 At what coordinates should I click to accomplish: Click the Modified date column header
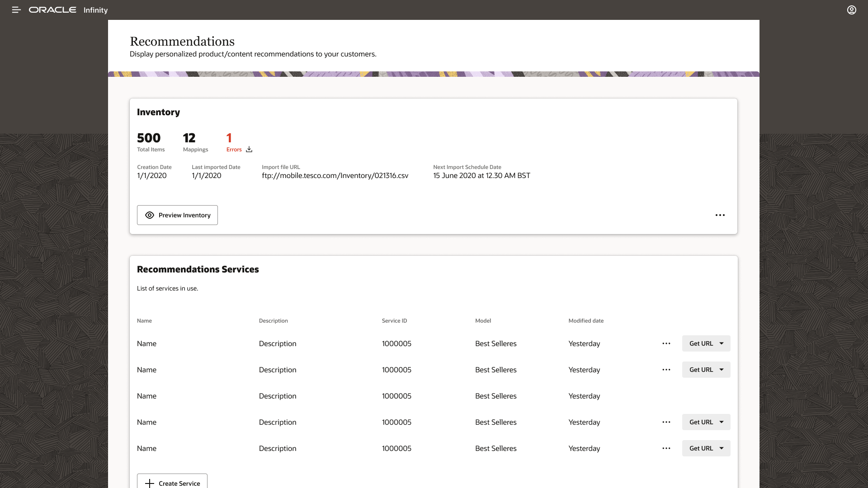[586, 321]
